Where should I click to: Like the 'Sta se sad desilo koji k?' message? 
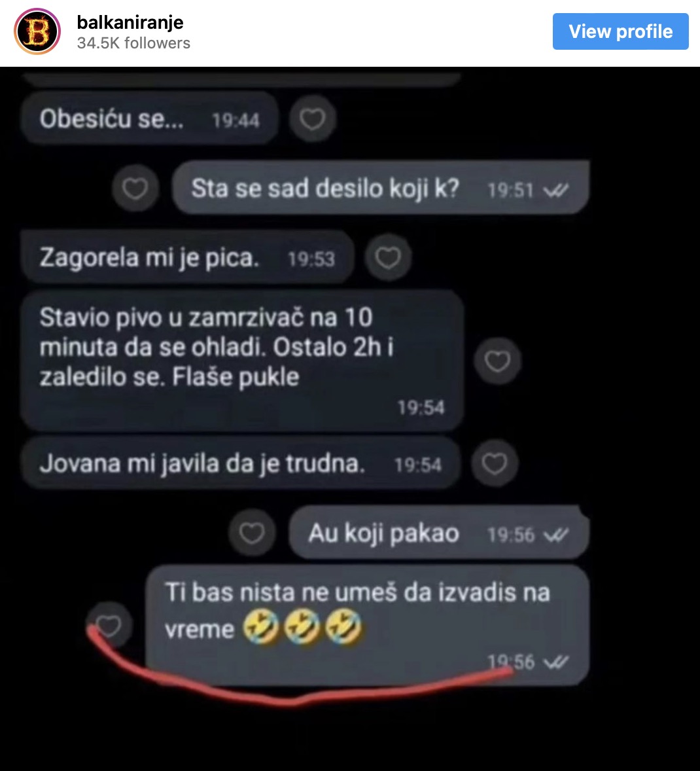(x=135, y=188)
